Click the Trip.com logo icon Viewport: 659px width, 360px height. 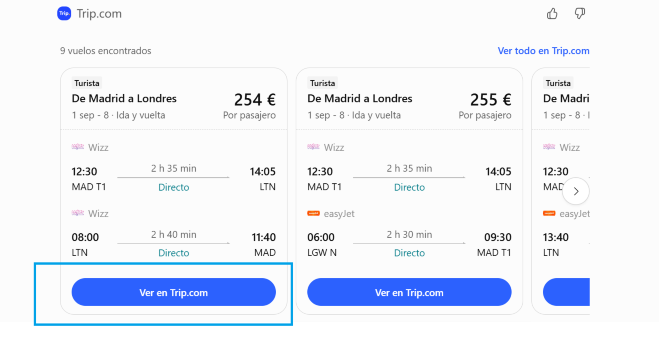click(64, 13)
